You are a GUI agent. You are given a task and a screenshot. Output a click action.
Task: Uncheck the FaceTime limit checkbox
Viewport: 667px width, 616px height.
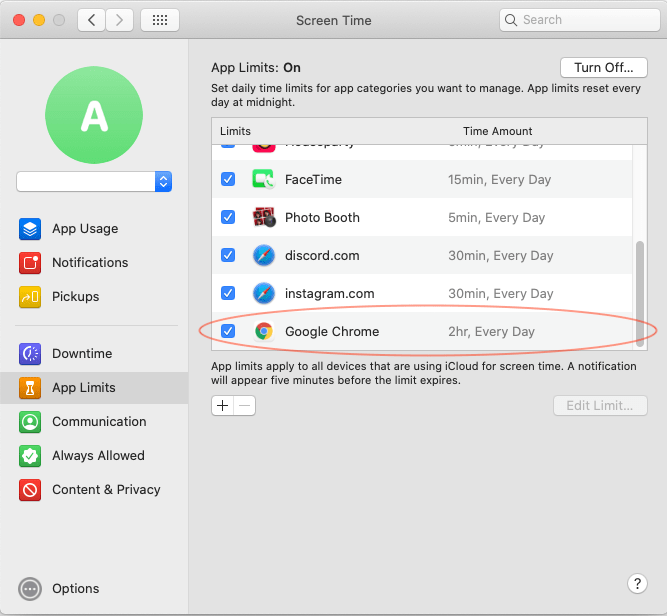[x=228, y=179]
